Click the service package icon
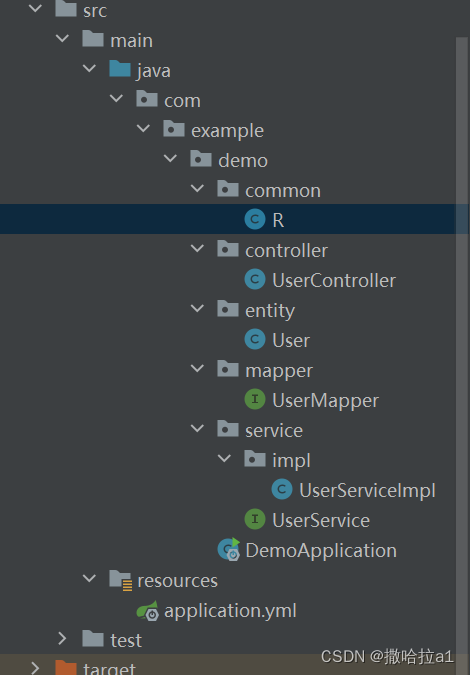The width and height of the screenshot is (470, 675). point(228,429)
